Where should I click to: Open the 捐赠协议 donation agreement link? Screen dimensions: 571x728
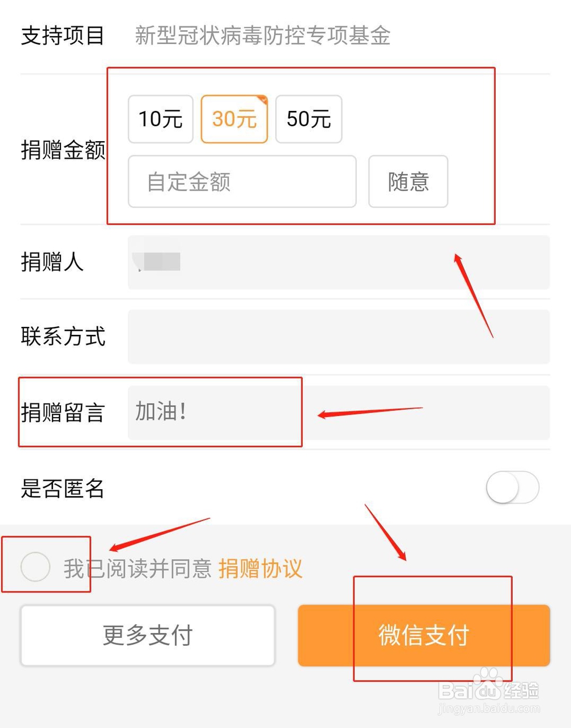coord(260,569)
